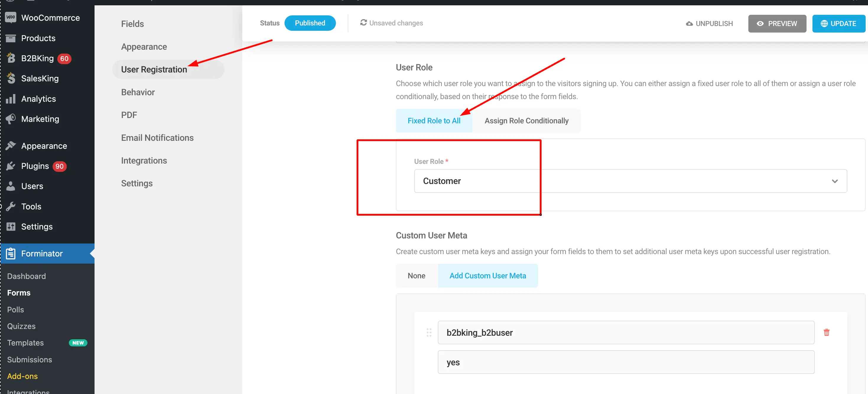Delete the b2bking_b2buser meta row
Screen dimensions: 868x394
826,332
